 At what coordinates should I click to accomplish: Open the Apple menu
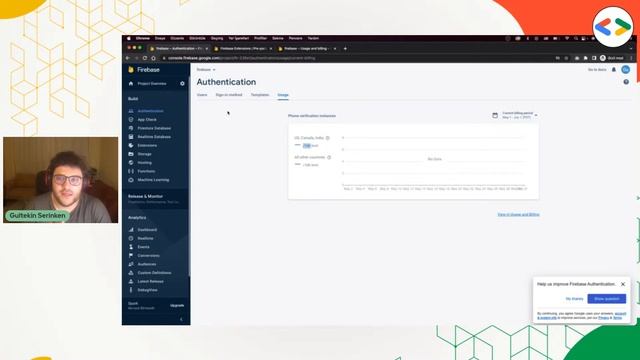[x=129, y=38]
